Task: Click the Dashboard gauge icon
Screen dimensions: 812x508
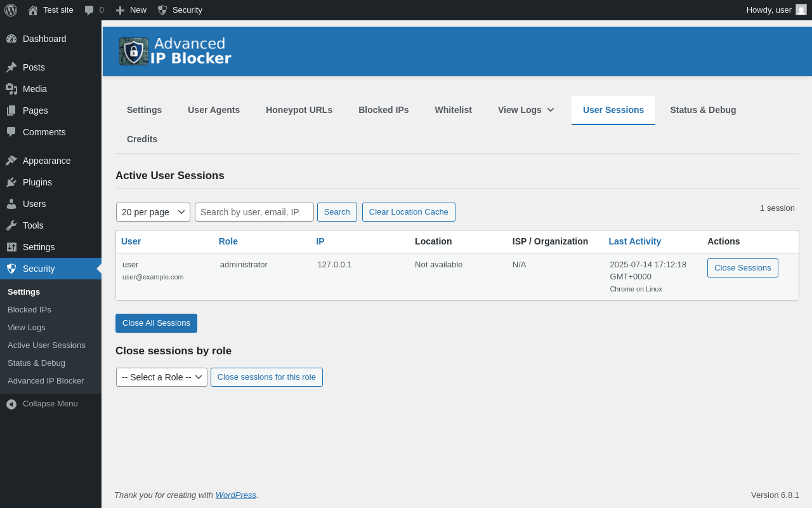Action: click(11, 39)
